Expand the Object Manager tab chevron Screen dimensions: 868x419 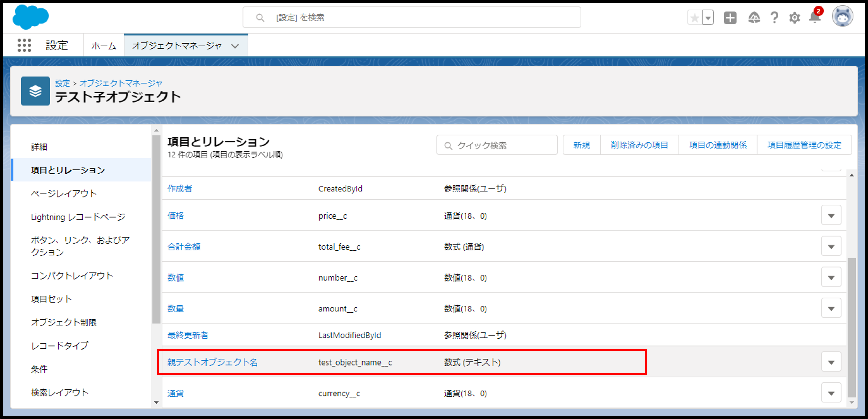pos(235,46)
